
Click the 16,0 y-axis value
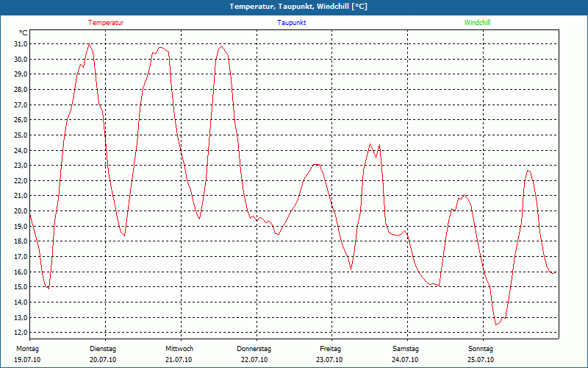point(21,272)
